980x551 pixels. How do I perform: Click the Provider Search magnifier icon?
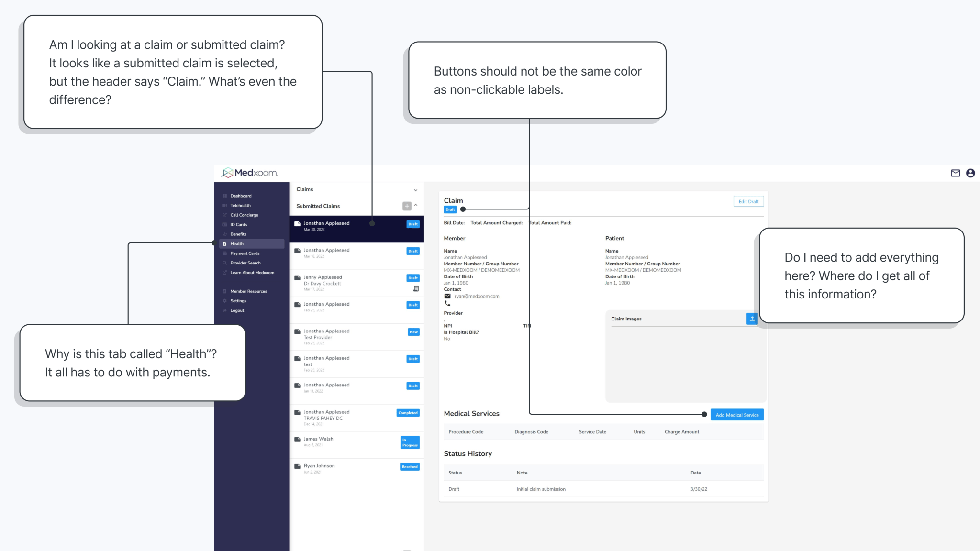pos(224,263)
